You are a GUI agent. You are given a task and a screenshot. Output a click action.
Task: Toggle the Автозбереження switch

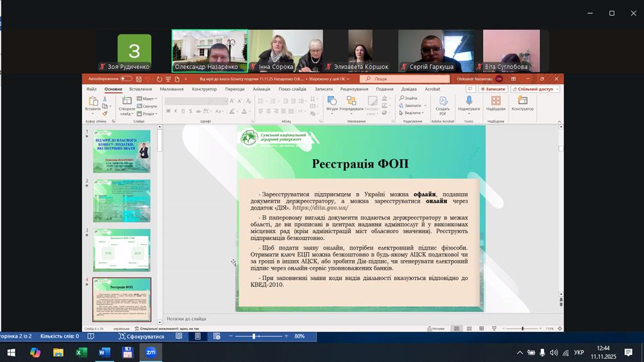126,79
